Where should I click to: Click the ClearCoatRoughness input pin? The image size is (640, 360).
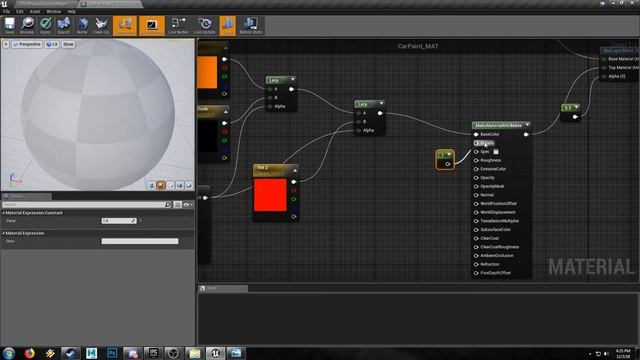pos(476,247)
